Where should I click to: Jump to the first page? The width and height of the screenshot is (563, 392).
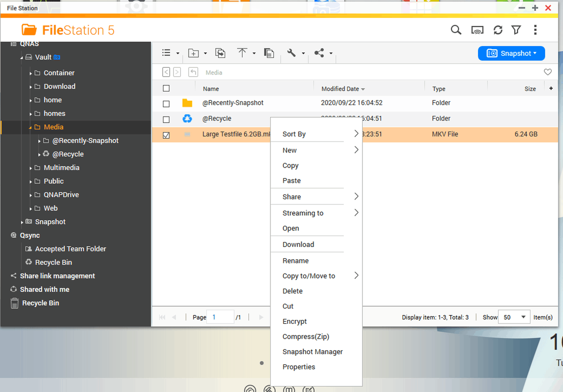tap(162, 317)
